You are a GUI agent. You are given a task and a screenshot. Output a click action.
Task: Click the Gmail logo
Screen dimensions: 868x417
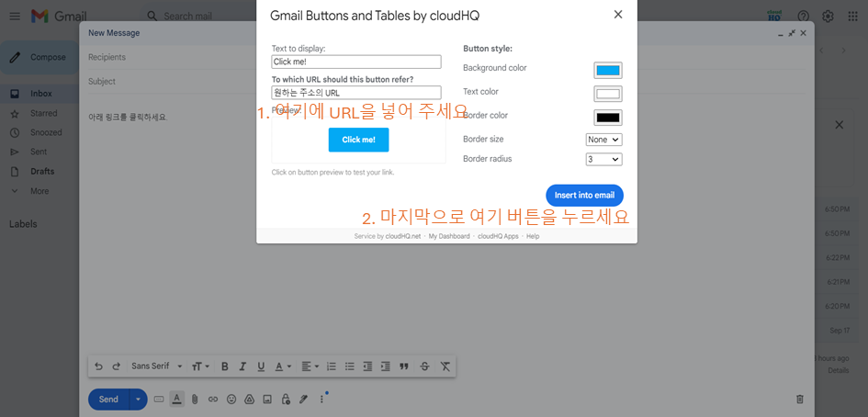[x=59, y=17]
